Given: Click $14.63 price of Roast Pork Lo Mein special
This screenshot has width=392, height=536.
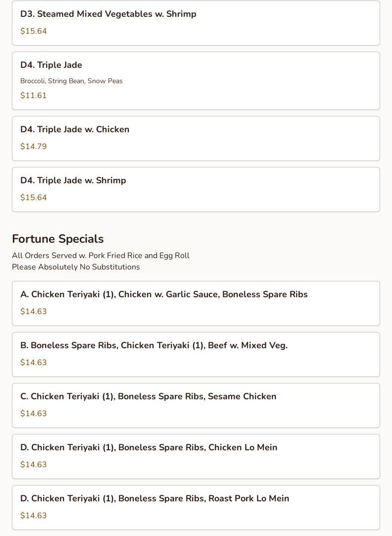Looking at the screenshot, I should [x=34, y=516].
